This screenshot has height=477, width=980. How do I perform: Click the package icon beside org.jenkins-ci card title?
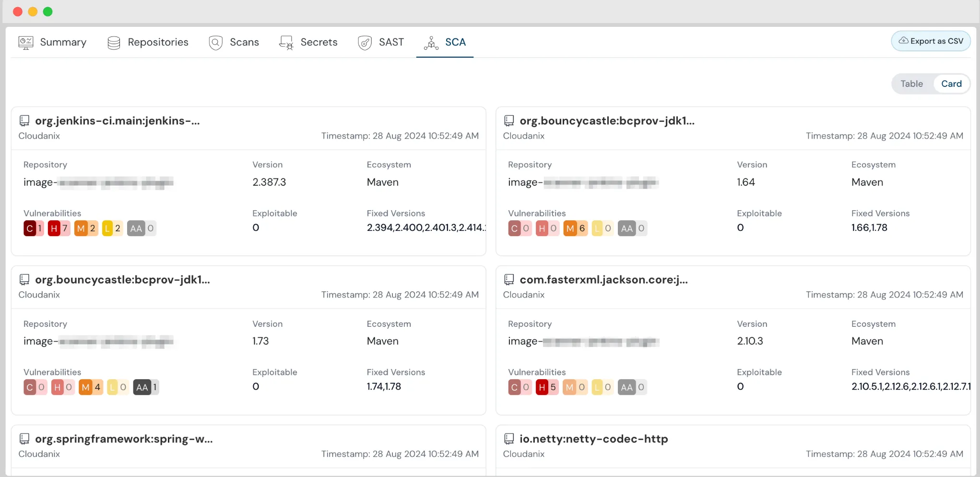24,120
